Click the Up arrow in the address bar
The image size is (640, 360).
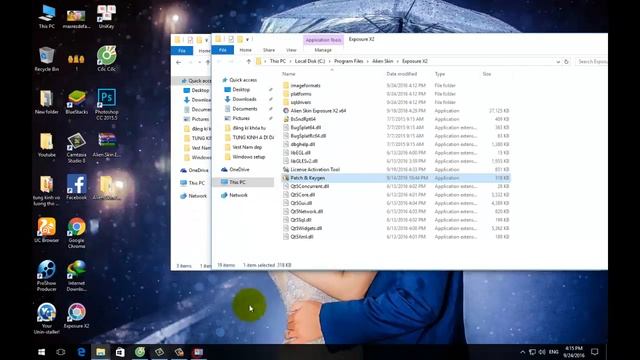tap(249, 61)
